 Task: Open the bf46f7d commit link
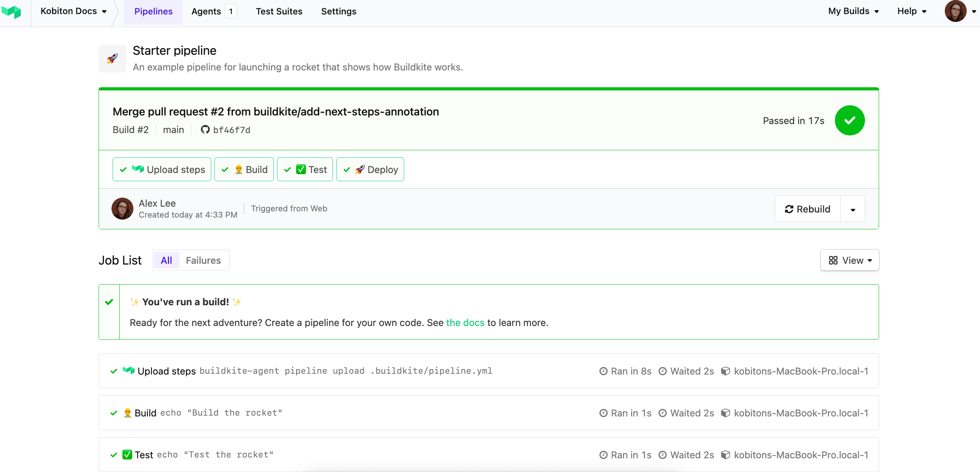pos(232,130)
